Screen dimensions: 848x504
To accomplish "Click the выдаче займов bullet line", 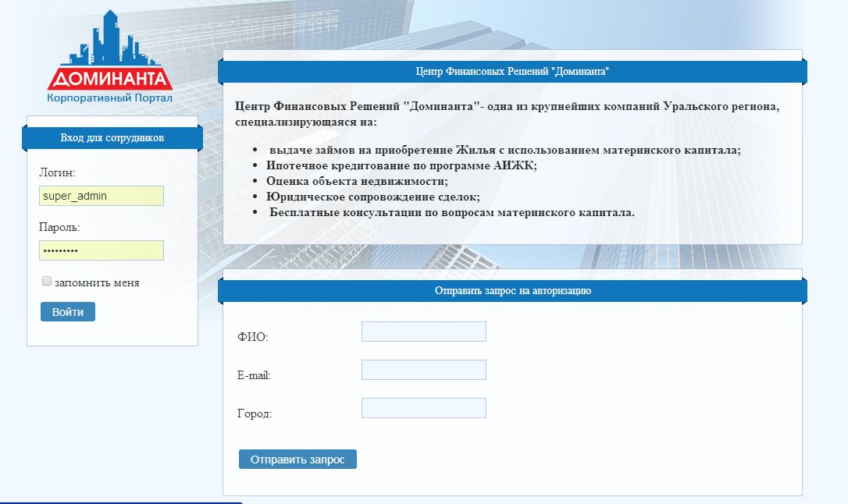I will coord(505,151).
